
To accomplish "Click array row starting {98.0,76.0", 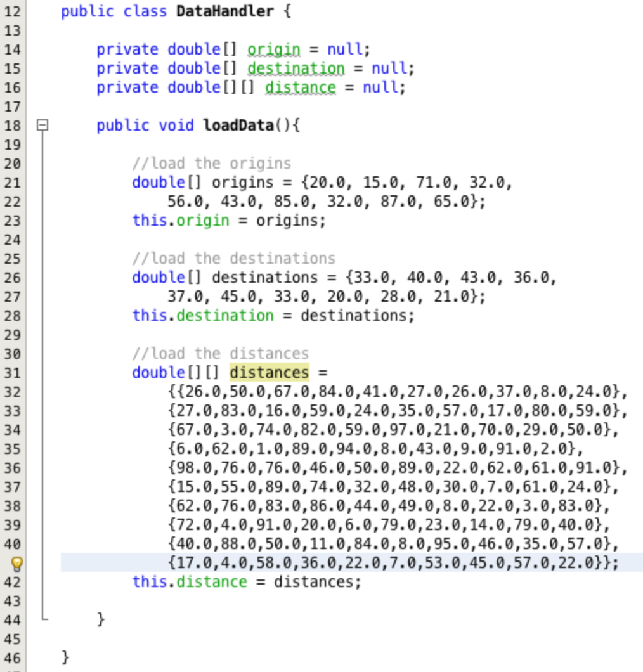I will click(398, 468).
